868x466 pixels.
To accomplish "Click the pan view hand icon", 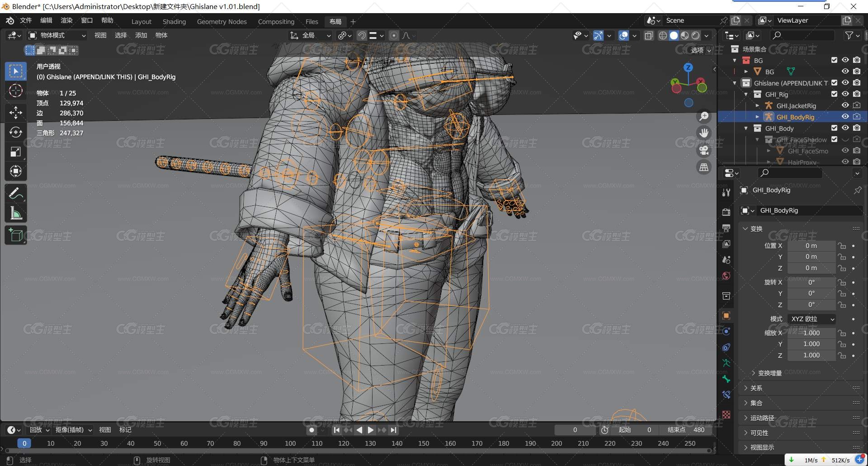I will coord(704,133).
